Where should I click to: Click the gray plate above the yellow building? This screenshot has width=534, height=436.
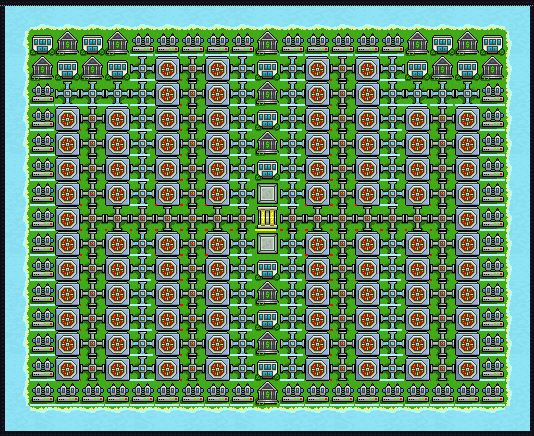[267, 194]
